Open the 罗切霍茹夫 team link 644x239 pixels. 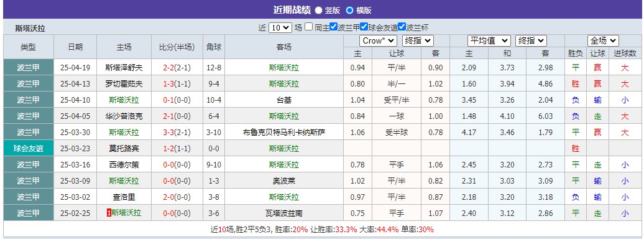[124, 84]
